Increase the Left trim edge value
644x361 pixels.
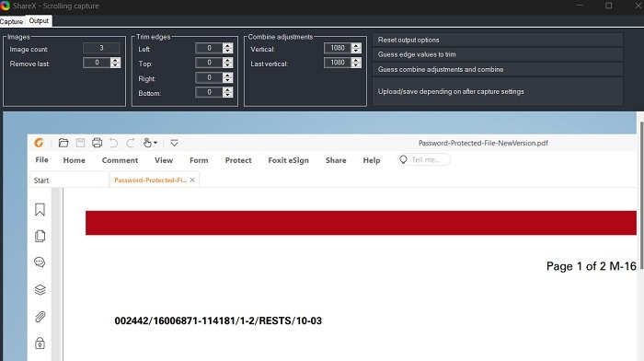click(228, 46)
